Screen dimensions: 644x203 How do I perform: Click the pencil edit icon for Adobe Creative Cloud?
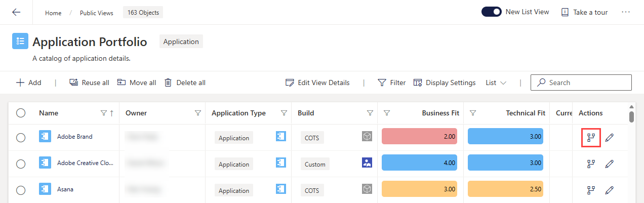coord(610,164)
